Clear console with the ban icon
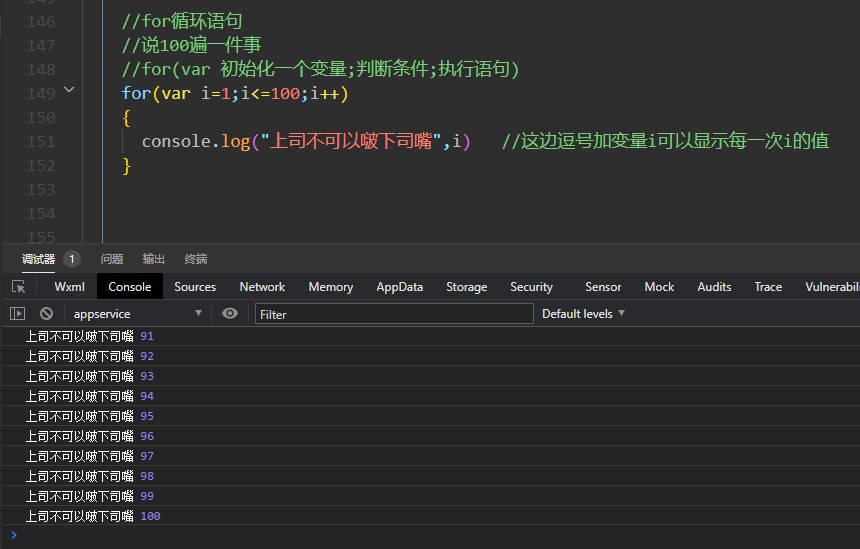 (47, 314)
